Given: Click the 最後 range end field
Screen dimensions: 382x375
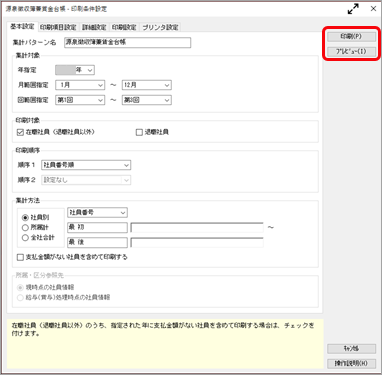Looking at the screenshot, I should (97, 242).
